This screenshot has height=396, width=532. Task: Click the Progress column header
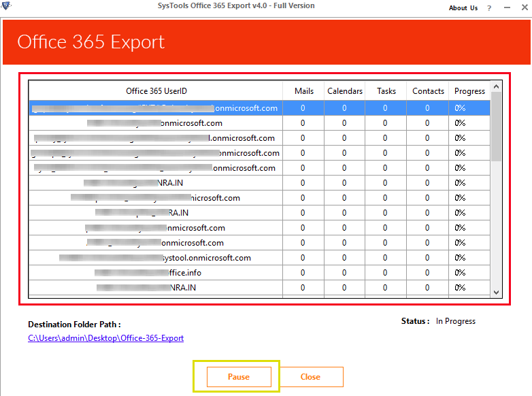[x=469, y=91]
